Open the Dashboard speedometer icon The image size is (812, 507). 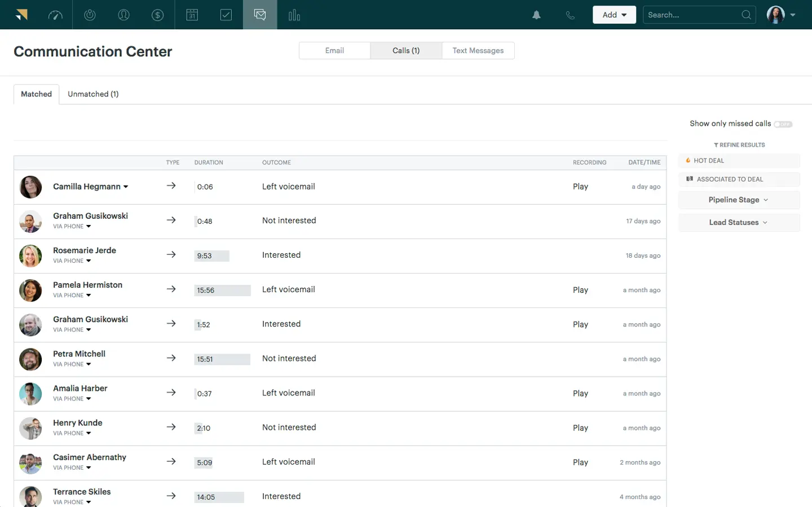(x=55, y=15)
